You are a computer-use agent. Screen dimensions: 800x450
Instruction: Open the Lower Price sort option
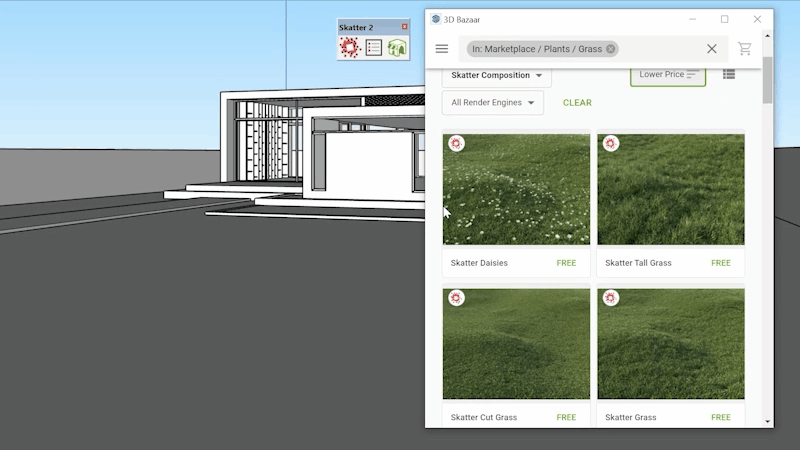pos(668,75)
